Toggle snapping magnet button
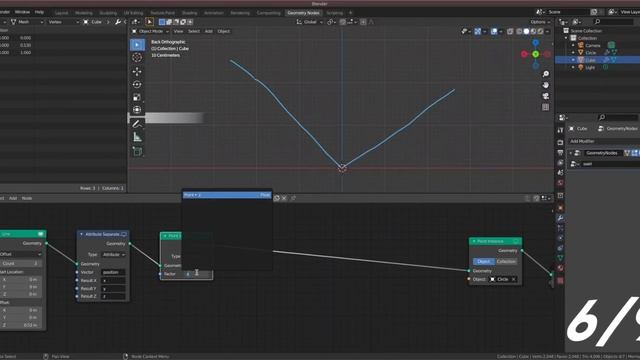The height and width of the screenshot is (360, 640). tap(343, 22)
